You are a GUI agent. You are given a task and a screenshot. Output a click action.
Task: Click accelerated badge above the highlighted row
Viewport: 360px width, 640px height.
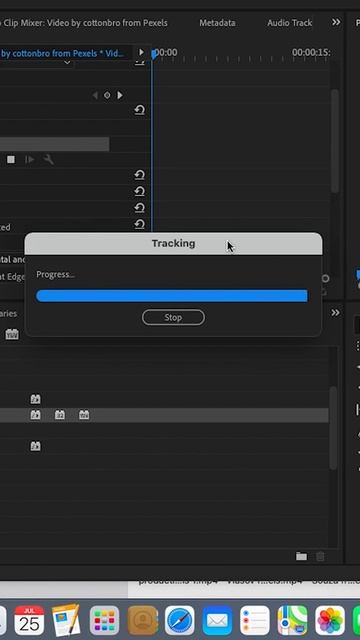36,399
